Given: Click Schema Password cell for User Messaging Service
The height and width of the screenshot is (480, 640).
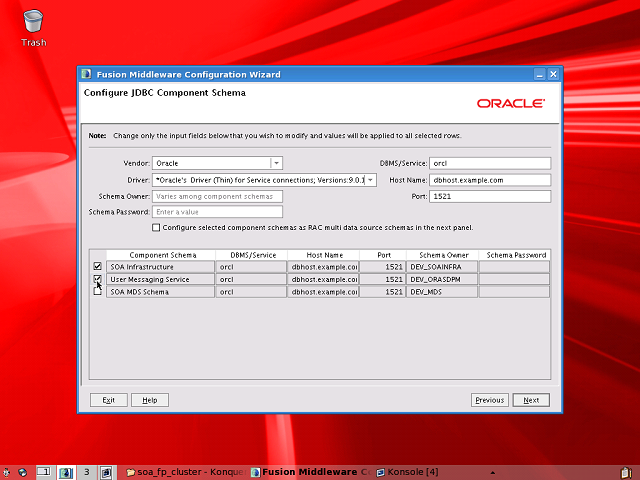Looking at the screenshot, I should pos(514,279).
